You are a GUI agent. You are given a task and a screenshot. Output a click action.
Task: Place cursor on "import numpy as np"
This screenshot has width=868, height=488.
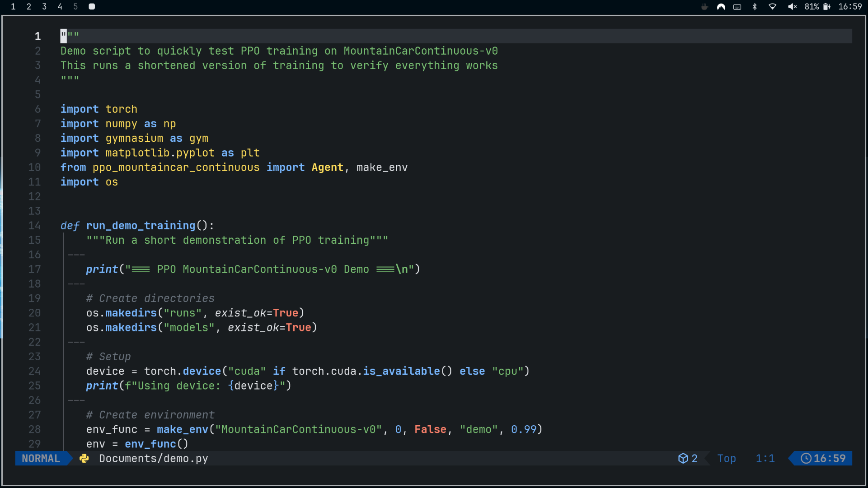[x=118, y=124]
